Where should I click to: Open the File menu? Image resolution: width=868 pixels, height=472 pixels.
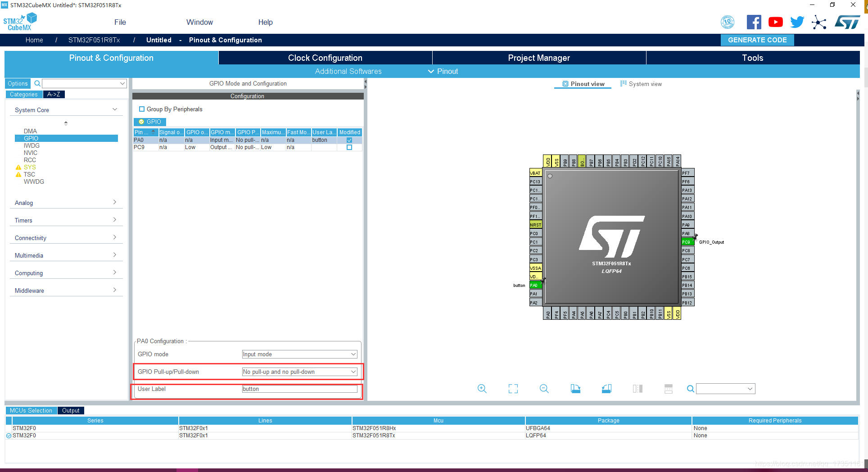click(120, 22)
